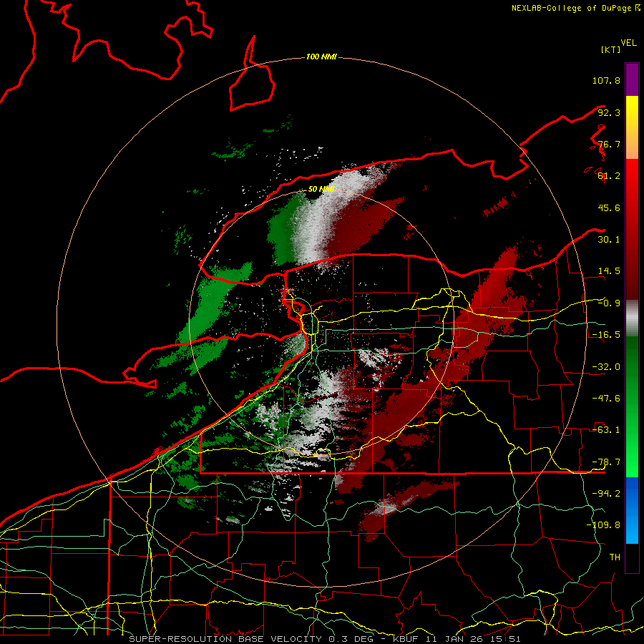The width and height of the screenshot is (644, 644).
Task: Click the -0.9 scale value
Action: click(609, 303)
